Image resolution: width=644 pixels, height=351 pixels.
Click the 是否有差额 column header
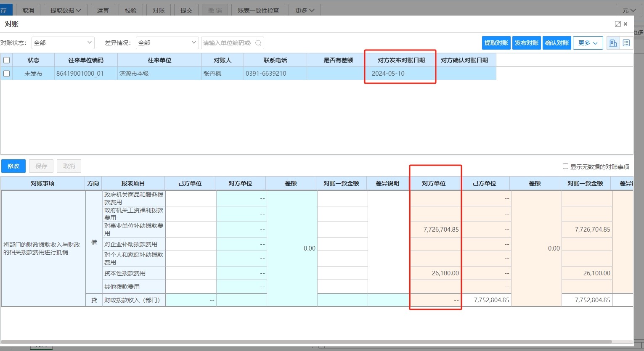click(338, 60)
